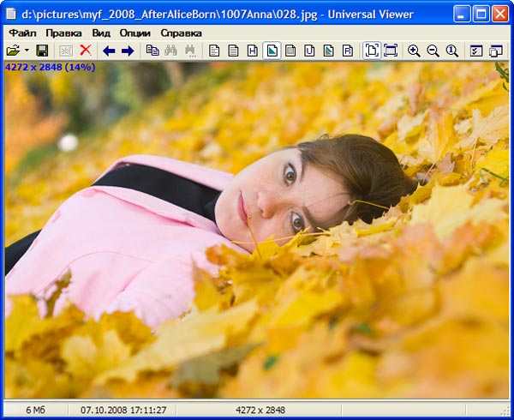Switch to Unicode view mode
514x420 pixels.
(x=309, y=51)
